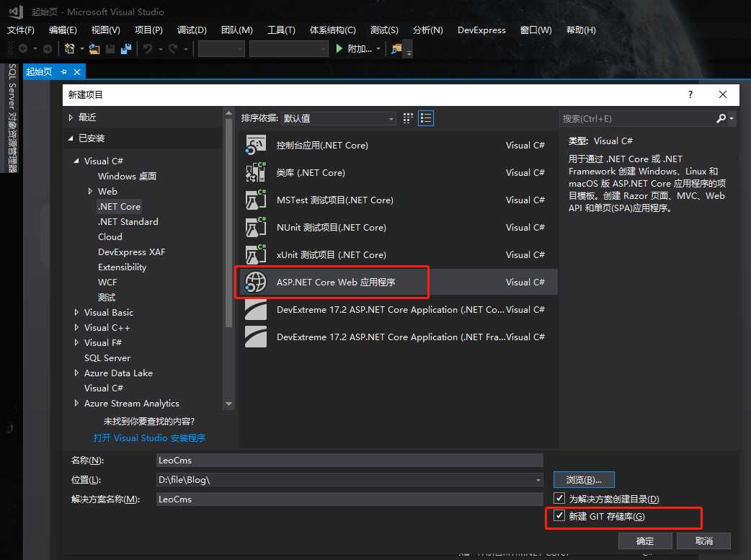The image size is (751, 560).
Task: Expand Azure Stream Analytics node
Action: point(76,404)
